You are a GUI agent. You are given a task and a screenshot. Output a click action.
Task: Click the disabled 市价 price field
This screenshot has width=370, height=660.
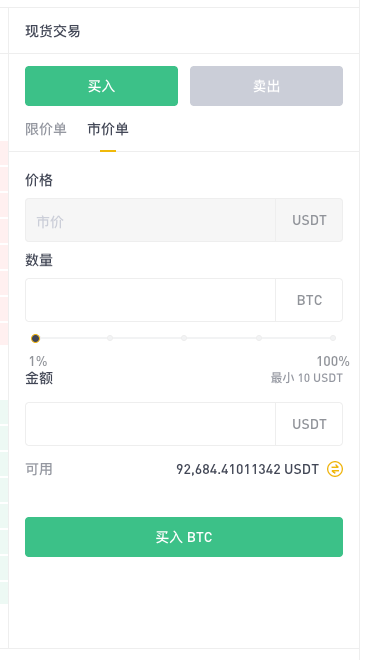click(x=150, y=220)
